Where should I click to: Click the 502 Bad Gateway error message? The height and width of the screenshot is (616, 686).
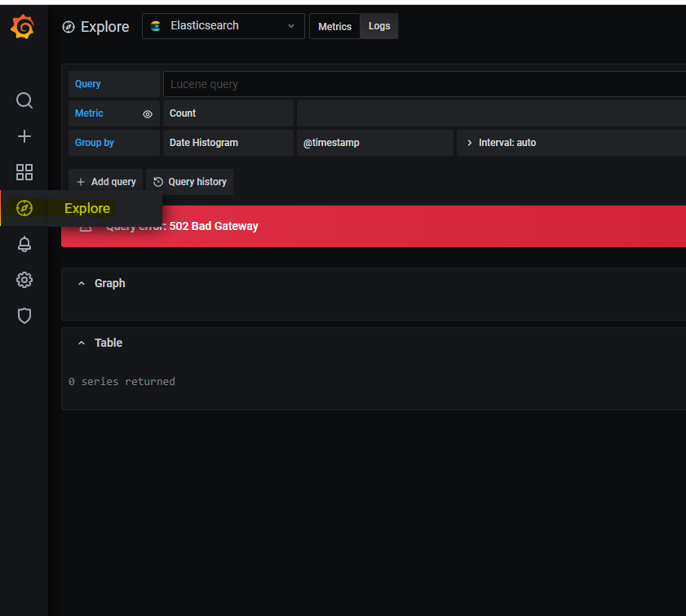tap(214, 226)
